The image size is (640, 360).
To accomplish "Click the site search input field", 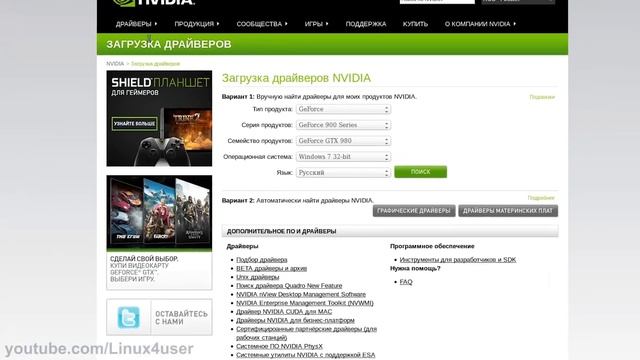I will [437, 2].
